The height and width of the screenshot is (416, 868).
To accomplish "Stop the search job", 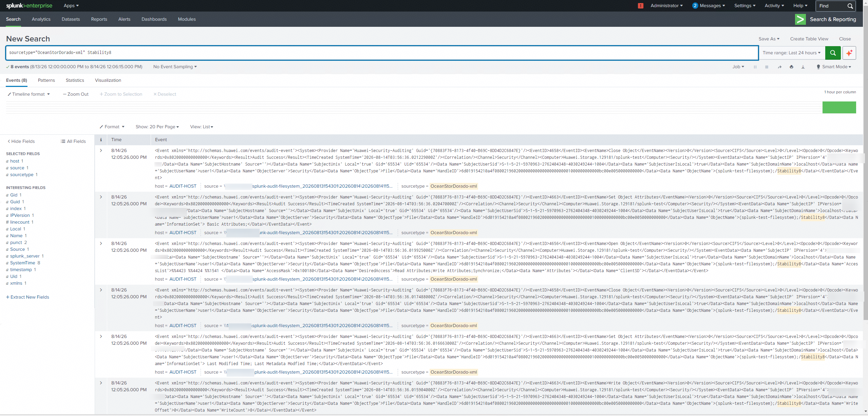I will coord(767,67).
